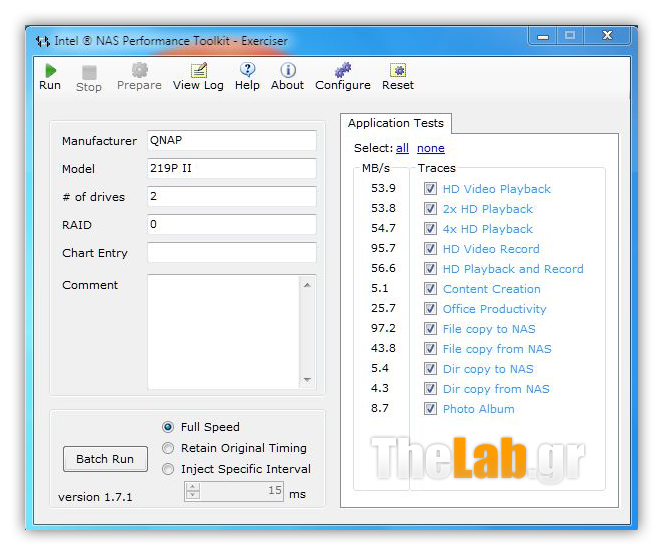This screenshot has height=555, width=663.
Task: Switch to the Application Tests tab
Action: click(x=396, y=123)
